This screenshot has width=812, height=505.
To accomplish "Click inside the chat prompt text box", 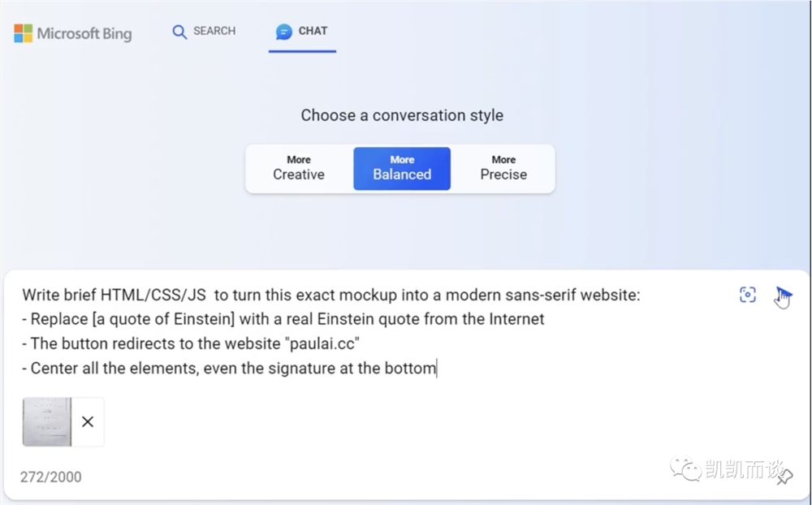I will tap(373, 331).
